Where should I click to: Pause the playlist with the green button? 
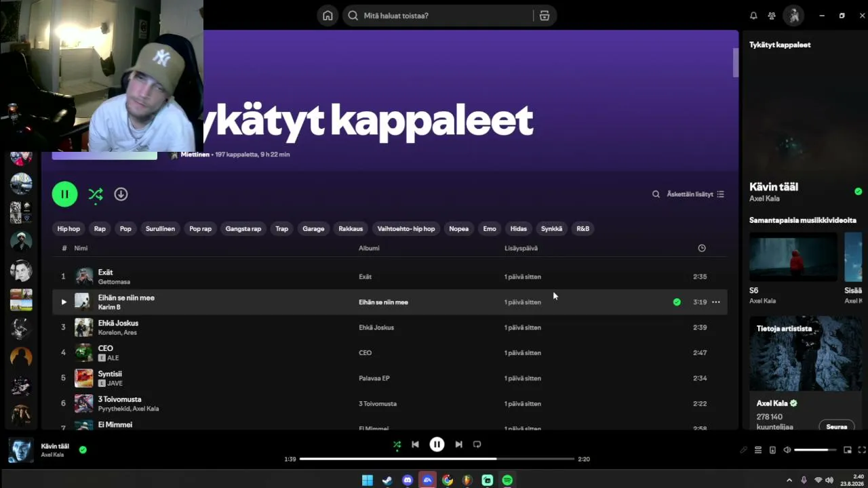pyautogui.click(x=64, y=194)
